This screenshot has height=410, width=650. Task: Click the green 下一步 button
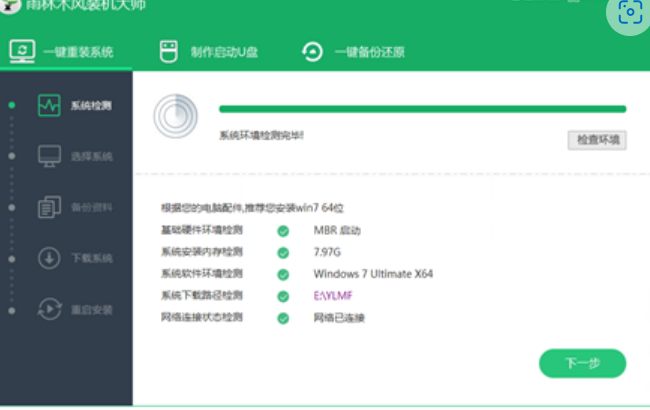pyautogui.click(x=582, y=363)
